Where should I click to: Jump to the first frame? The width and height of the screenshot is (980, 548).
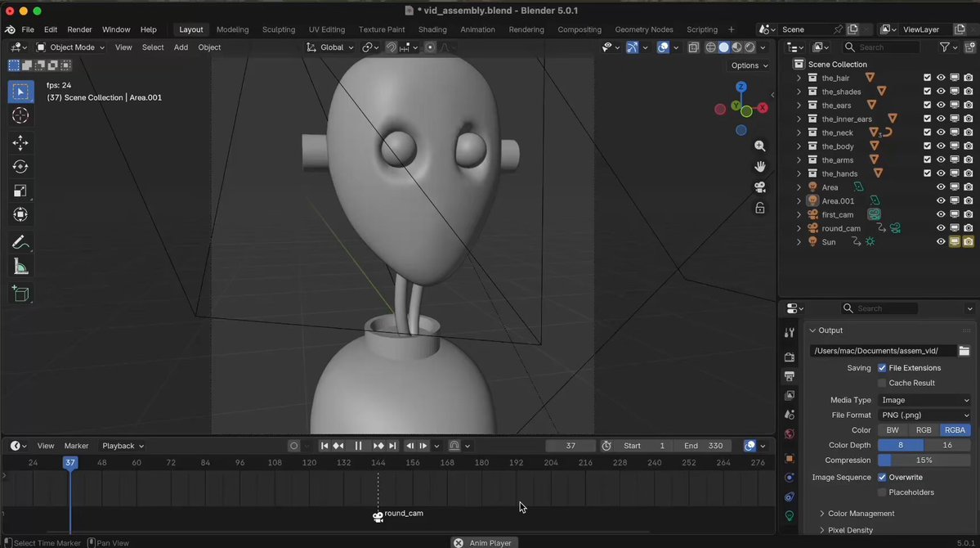pyautogui.click(x=324, y=446)
